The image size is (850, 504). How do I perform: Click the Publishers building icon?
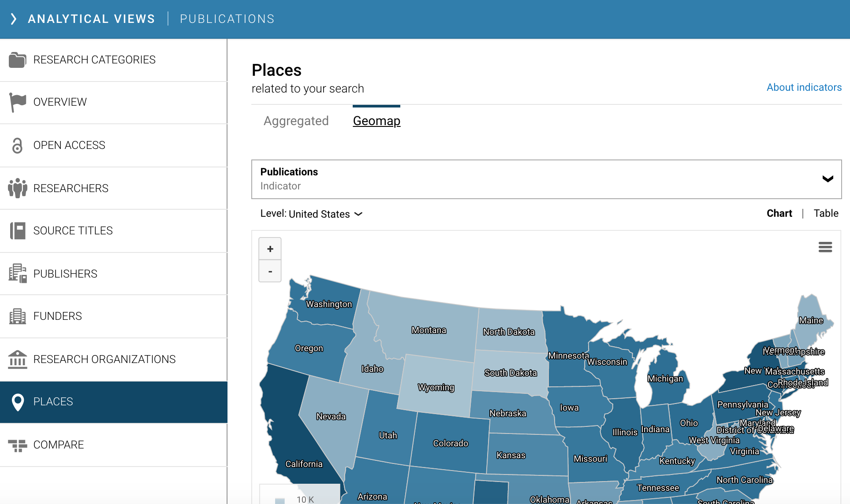(x=18, y=274)
